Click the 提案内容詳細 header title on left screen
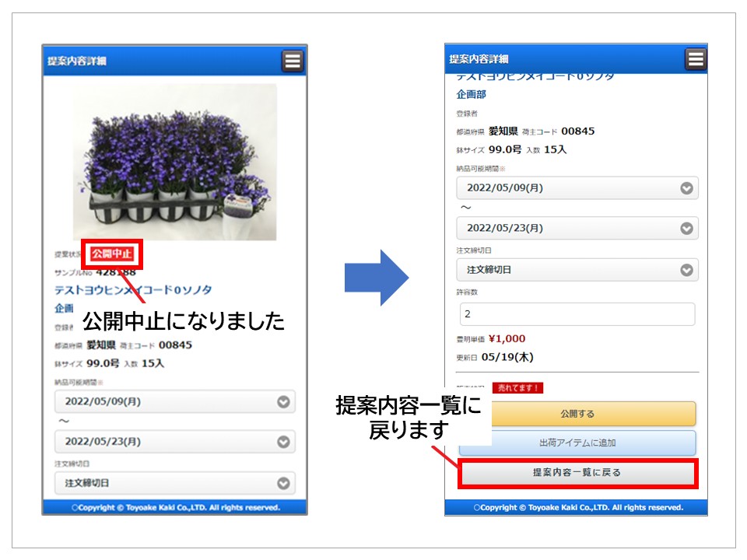 pyautogui.click(x=77, y=61)
